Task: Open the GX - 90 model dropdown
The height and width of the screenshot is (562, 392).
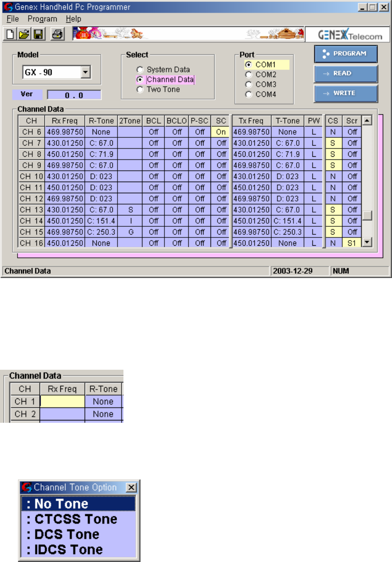Action: coord(85,72)
